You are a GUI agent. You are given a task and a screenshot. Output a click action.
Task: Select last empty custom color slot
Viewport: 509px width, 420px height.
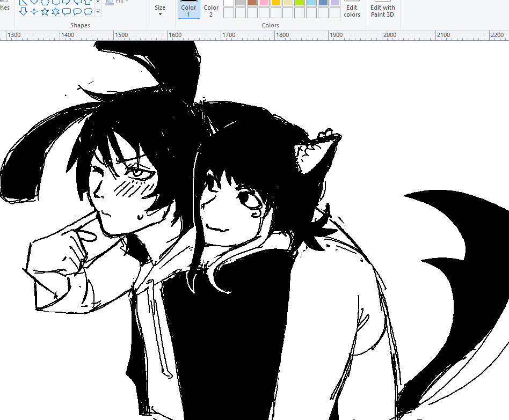click(335, 13)
